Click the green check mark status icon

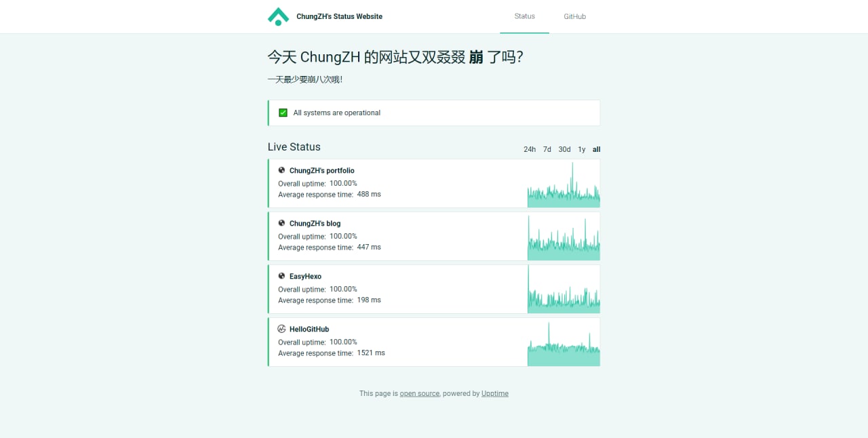click(x=283, y=113)
